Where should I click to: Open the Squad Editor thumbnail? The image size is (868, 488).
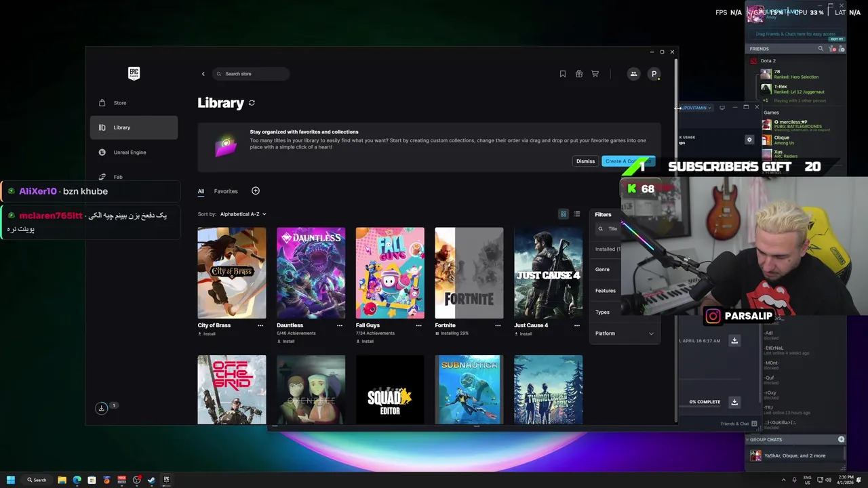click(390, 390)
